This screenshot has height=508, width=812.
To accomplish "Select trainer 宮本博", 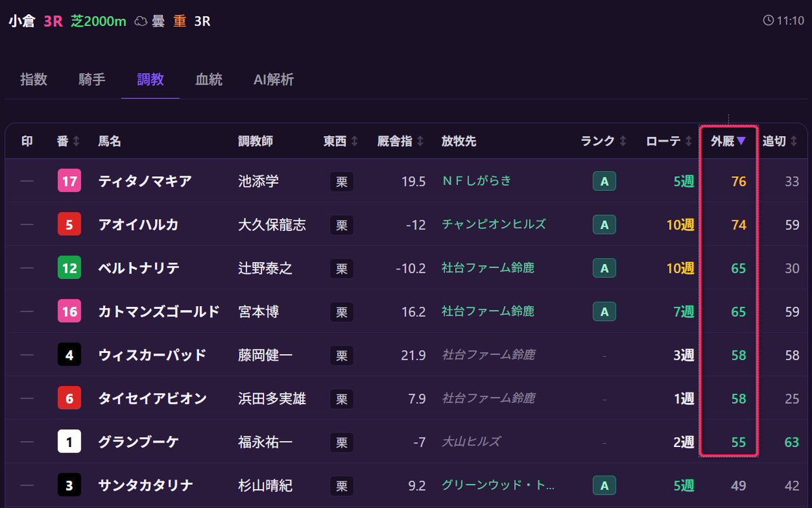I will (259, 312).
